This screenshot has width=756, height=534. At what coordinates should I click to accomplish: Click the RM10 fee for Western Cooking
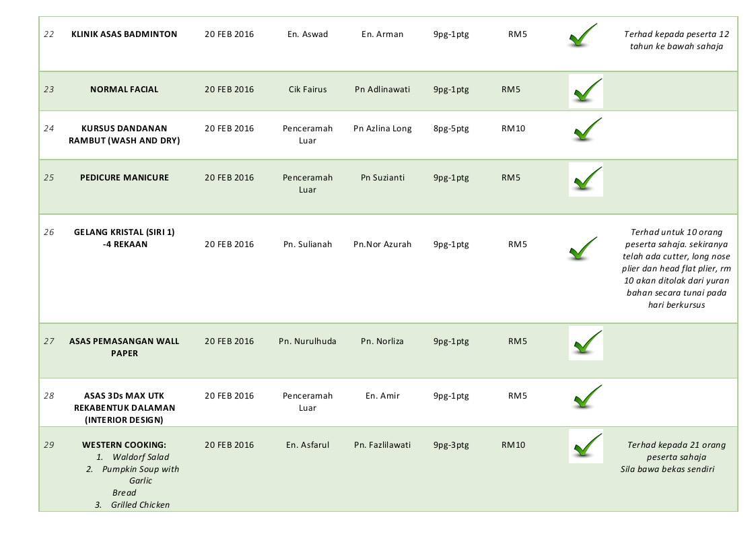pyautogui.click(x=514, y=444)
